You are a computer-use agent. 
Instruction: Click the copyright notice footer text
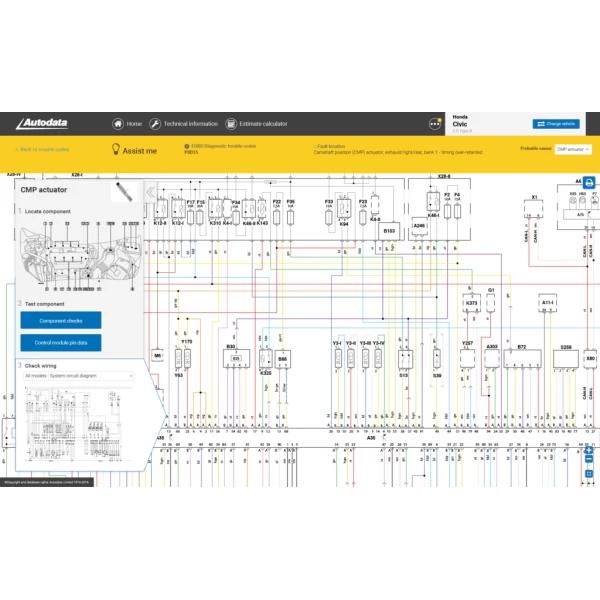point(47,482)
